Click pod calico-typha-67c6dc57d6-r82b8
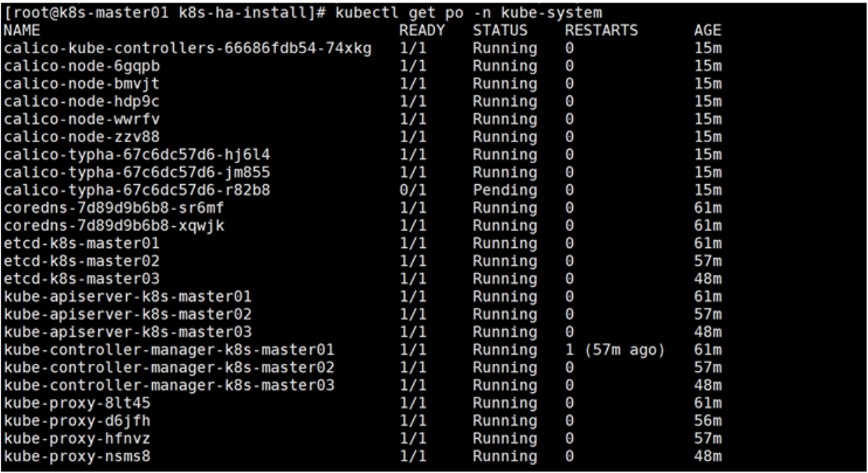Screen dimensions: 868x473 [x=137, y=190]
